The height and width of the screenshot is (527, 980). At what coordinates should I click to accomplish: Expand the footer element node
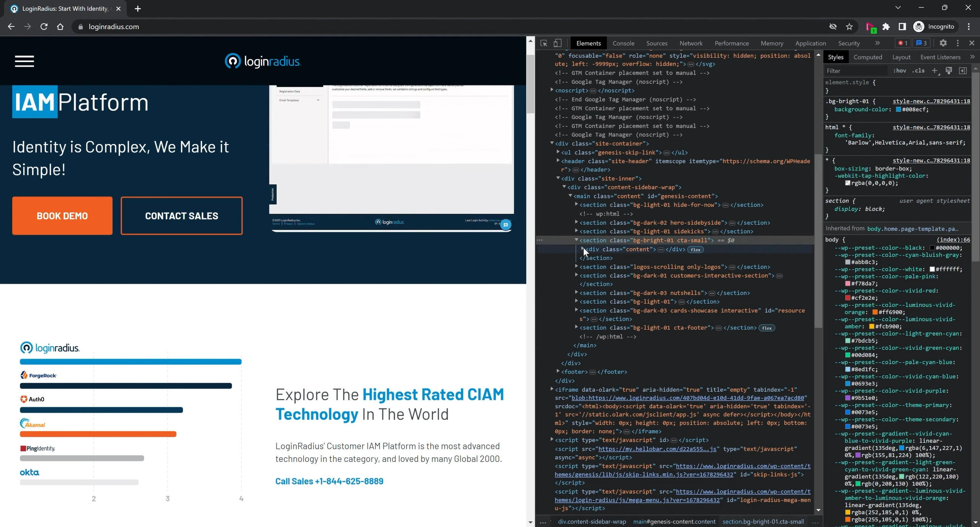coord(558,372)
